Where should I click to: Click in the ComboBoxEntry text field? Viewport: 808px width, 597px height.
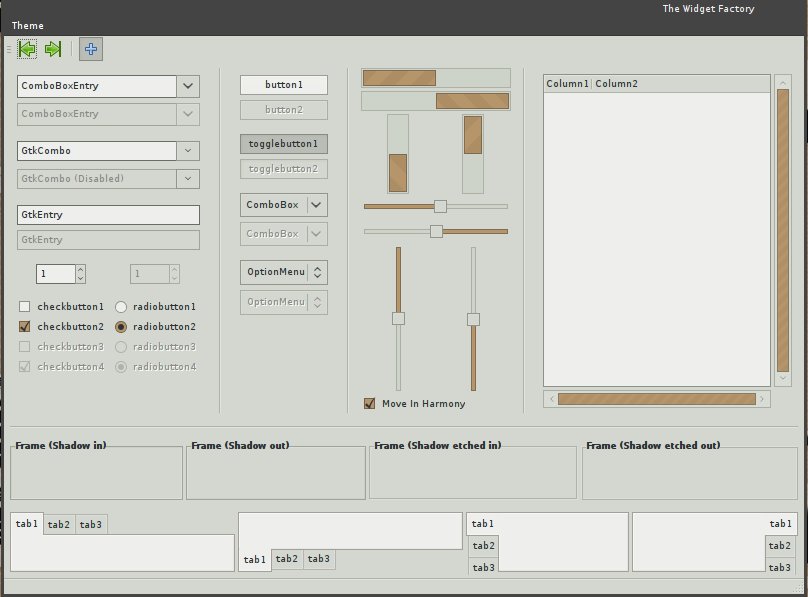[97, 86]
